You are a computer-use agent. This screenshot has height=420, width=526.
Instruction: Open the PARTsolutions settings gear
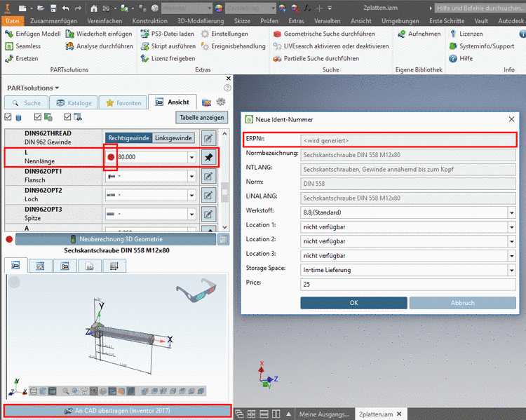pos(221,102)
